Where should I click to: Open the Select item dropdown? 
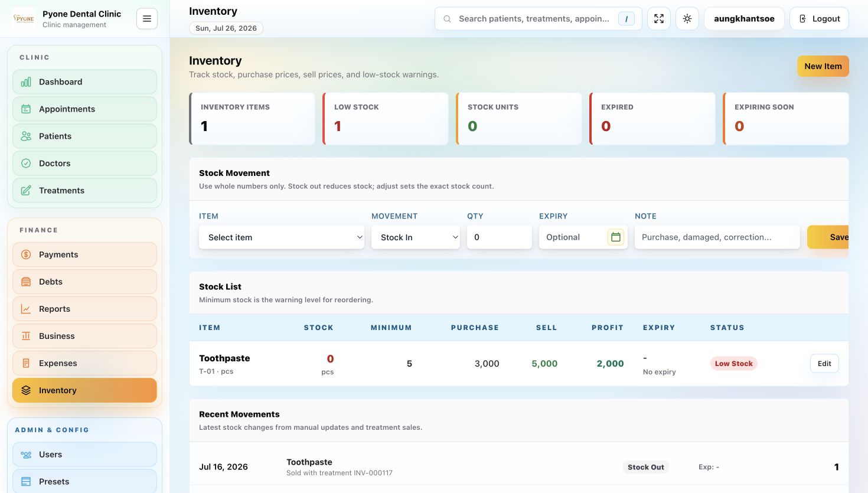point(282,237)
